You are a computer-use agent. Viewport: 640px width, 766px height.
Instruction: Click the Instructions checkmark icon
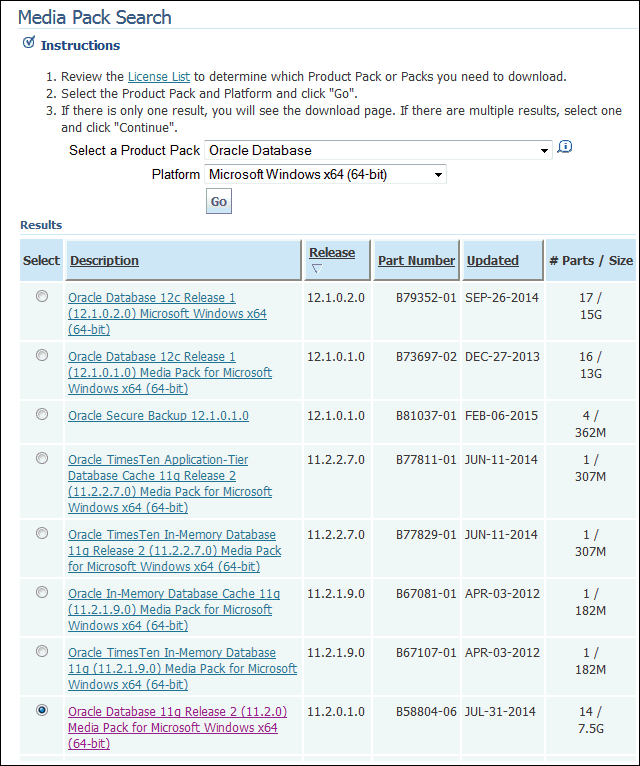pyautogui.click(x=29, y=43)
